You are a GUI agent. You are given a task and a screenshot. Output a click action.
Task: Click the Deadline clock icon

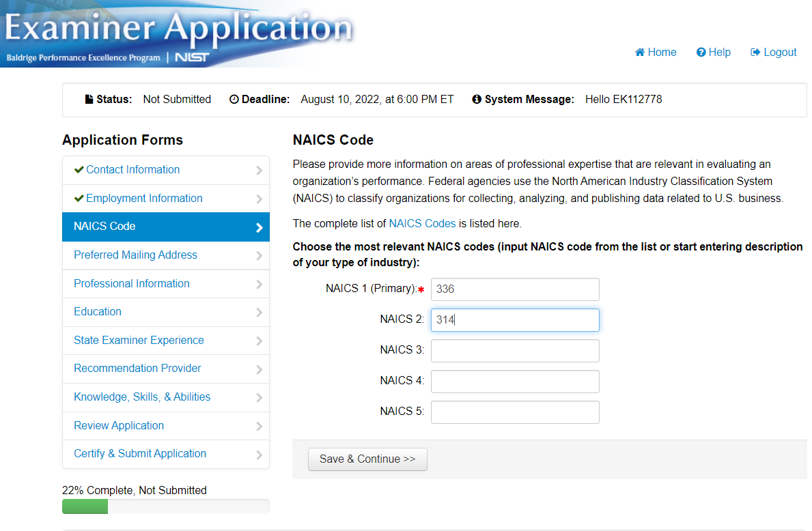click(234, 100)
